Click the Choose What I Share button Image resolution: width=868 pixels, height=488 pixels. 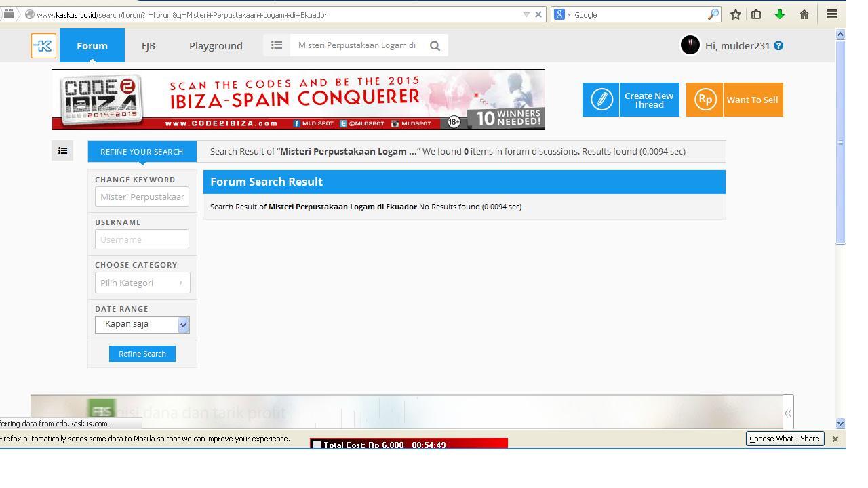coord(785,439)
